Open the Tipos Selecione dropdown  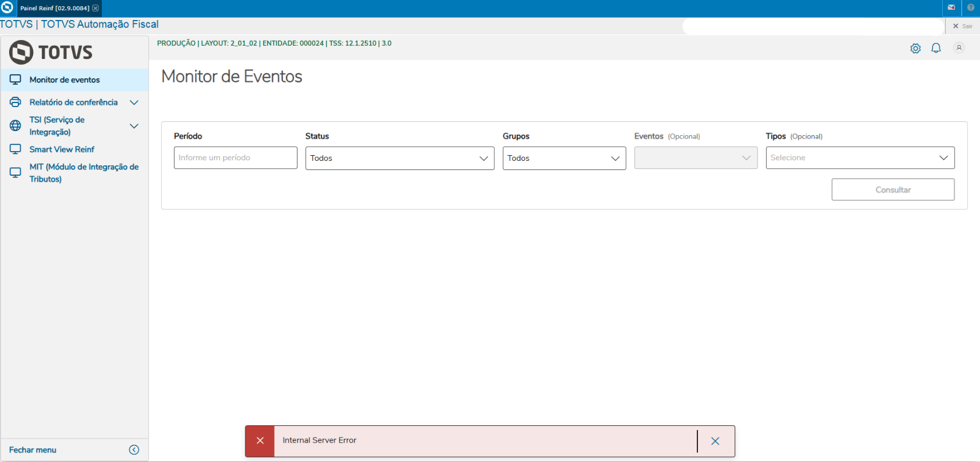point(860,158)
